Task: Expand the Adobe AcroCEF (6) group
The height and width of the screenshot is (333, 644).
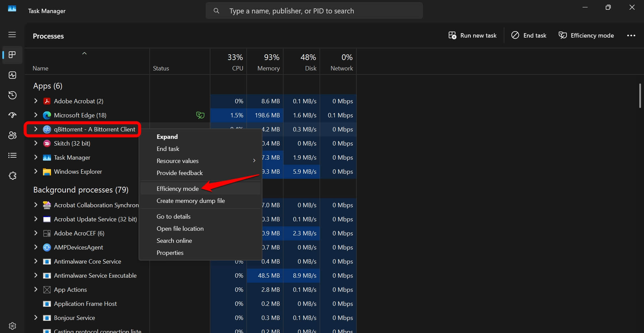Action: click(x=36, y=233)
